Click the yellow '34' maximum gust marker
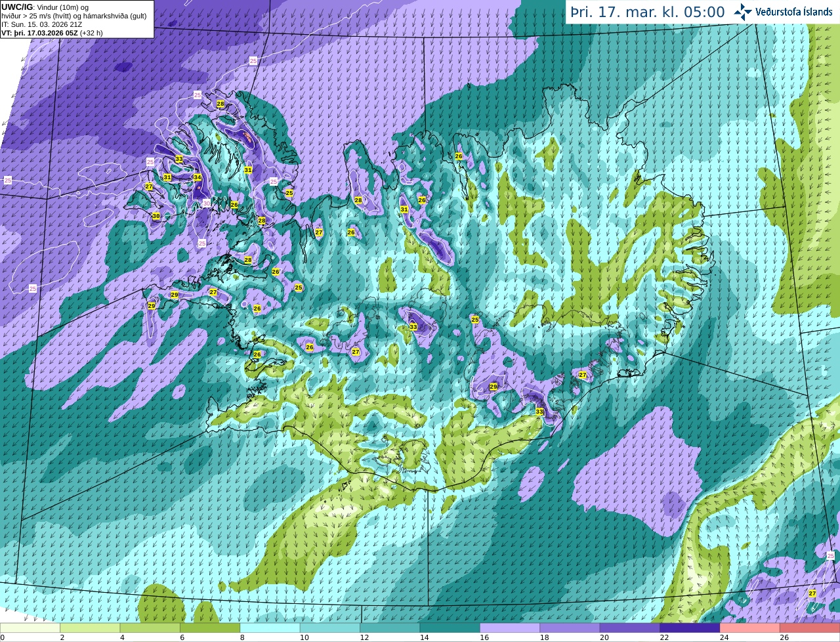This screenshot has width=840, height=642. click(x=198, y=177)
